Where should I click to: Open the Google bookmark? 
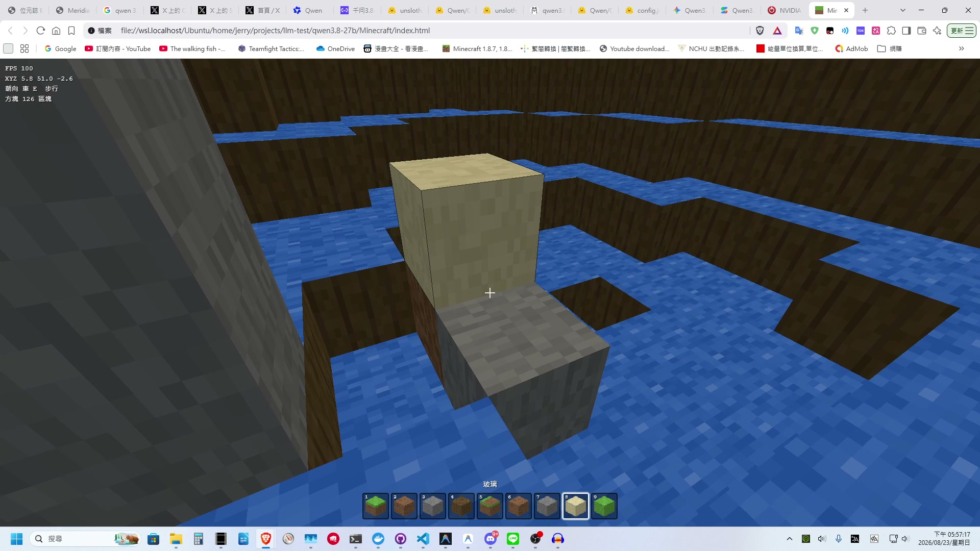pos(60,48)
